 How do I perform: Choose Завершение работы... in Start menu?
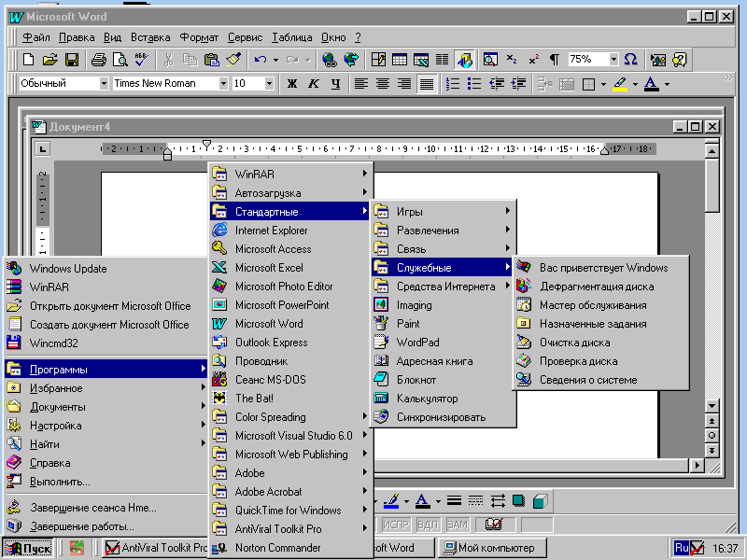[106, 526]
